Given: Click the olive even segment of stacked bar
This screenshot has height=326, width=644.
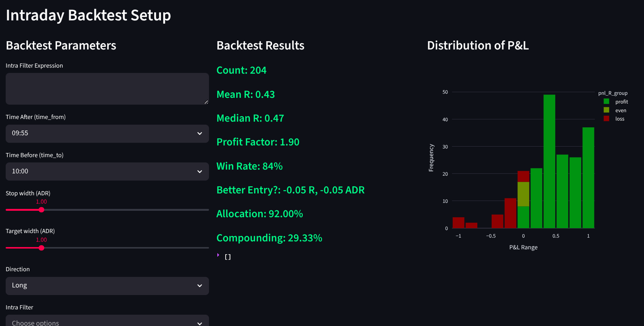Looking at the screenshot, I should point(523,194).
